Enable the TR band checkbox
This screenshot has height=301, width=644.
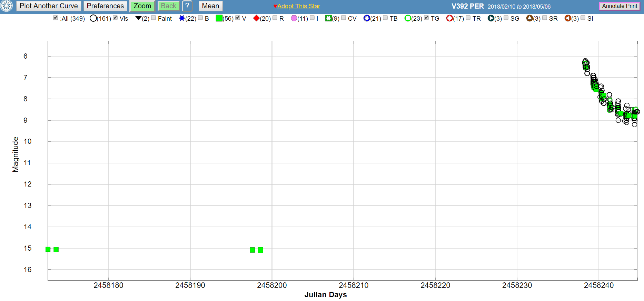[468, 18]
